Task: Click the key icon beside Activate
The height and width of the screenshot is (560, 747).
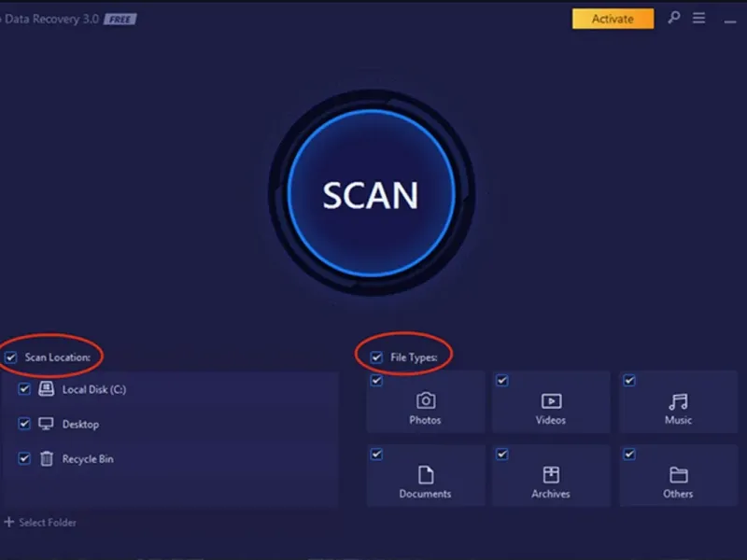Action: tap(673, 18)
